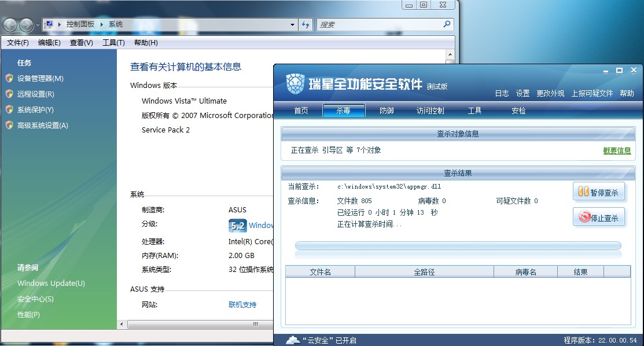
Task: Click the 停止查杀 stop scan button
Action: coord(599,218)
